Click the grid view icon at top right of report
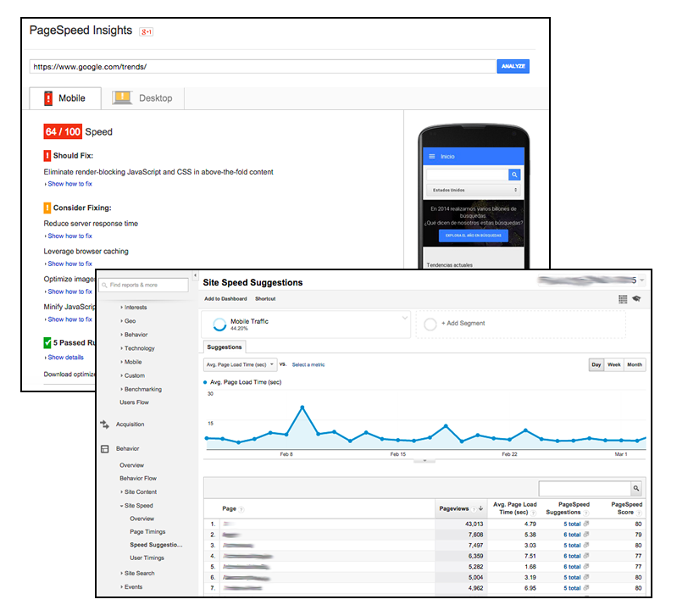 point(623,299)
